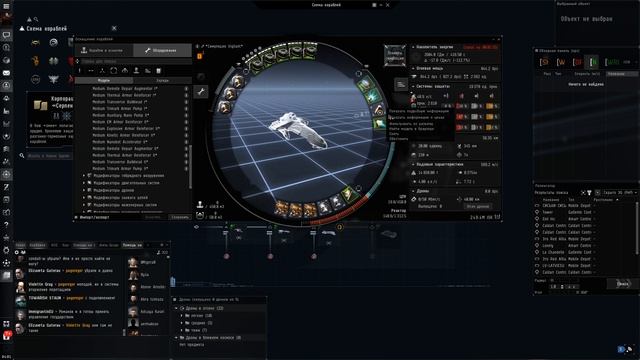Click the ship tree search field
Image resolution: width=640 pixels, height=360 pixels.
pos(49,156)
